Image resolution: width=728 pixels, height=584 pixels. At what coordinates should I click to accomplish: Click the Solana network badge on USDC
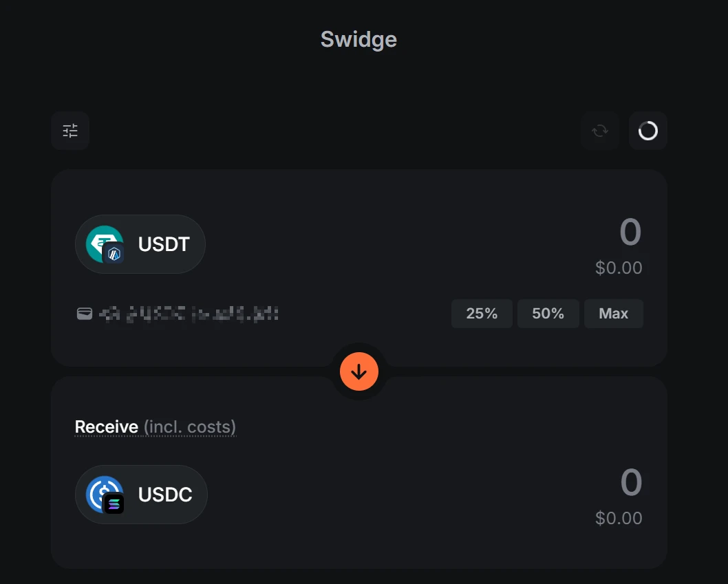114,504
